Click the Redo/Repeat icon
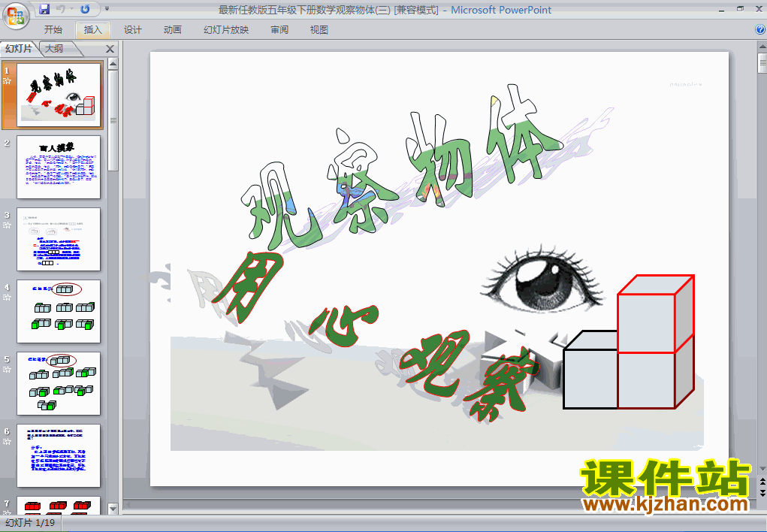The image size is (767, 532). click(85, 9)
